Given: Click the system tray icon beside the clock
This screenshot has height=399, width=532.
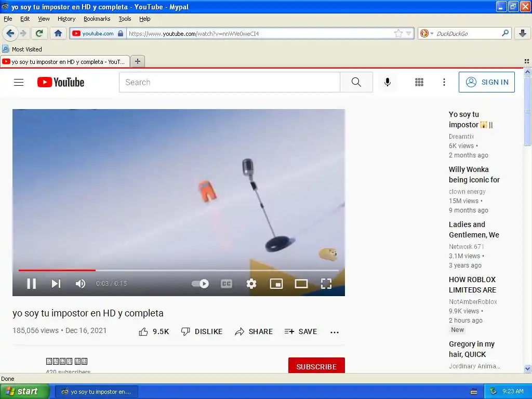Looking at the screenshot, I should [494, 391].
